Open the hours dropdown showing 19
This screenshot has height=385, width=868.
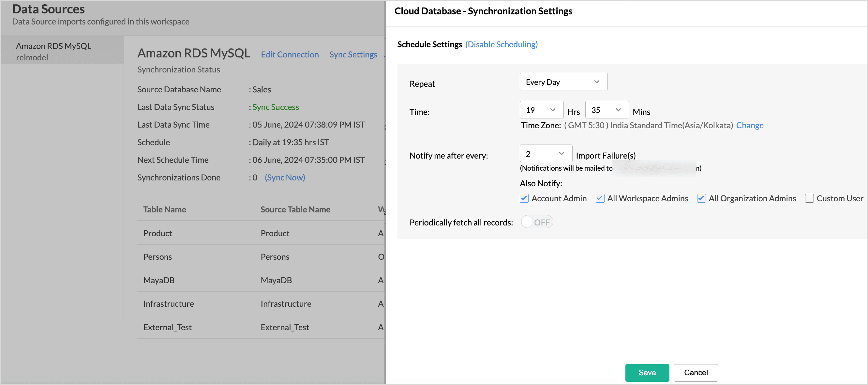[542, 110]
